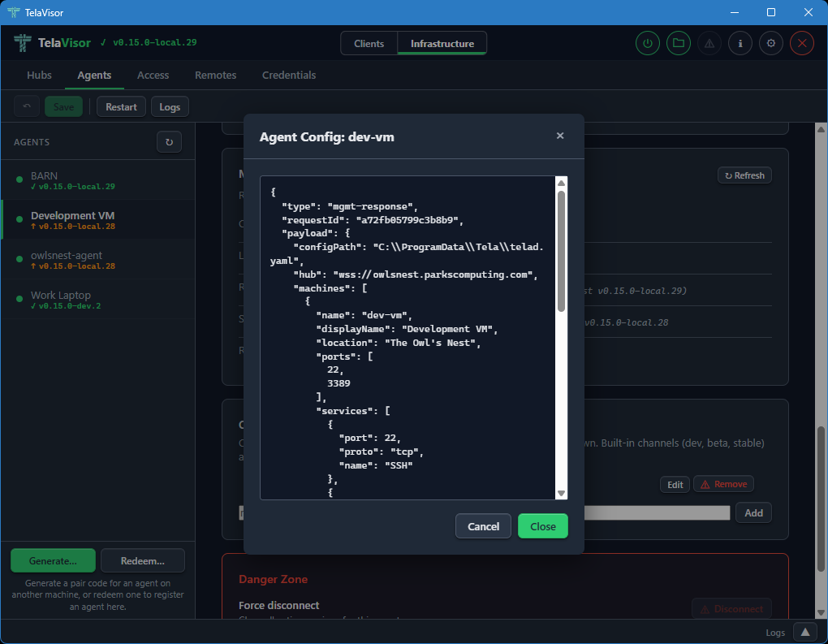
Task: Click the v0.15.0-local.29 version label in header
Action: click(154, 42)
